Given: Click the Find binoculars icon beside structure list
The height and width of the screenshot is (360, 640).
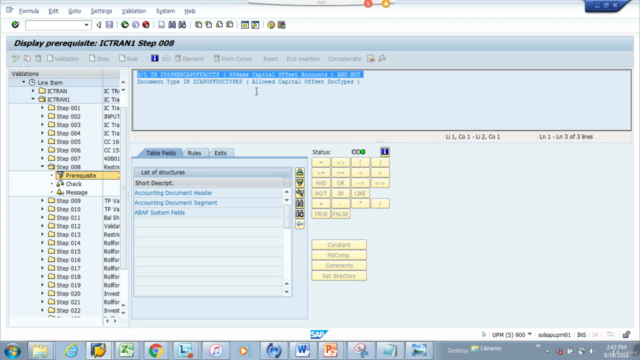Looking at the screenshot, I should pos(300,203).
